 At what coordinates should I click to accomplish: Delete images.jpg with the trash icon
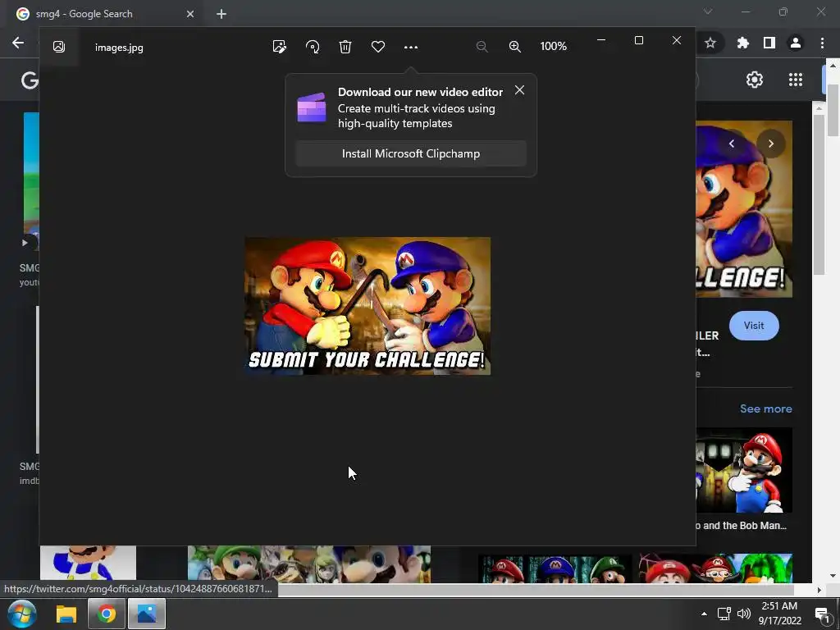point(345,47)
